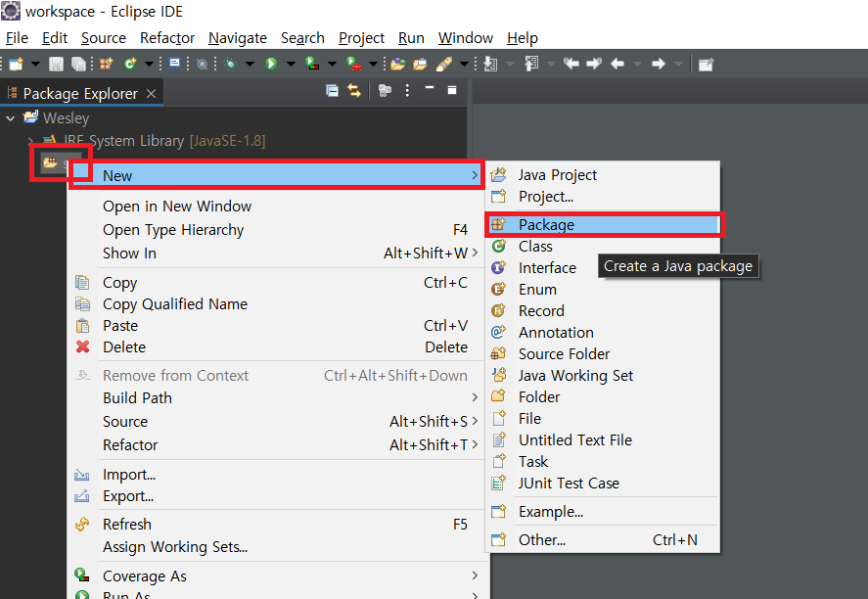The height and width of the screenshot is (599, 868).
Task: Open the Run dropdown arrow
Action: point(291,65)
